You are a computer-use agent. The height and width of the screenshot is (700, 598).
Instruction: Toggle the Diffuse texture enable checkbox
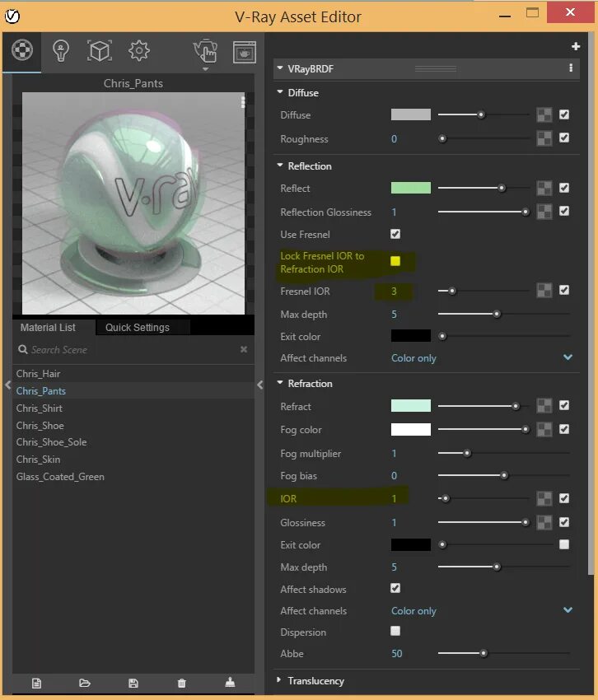point(564,114)
